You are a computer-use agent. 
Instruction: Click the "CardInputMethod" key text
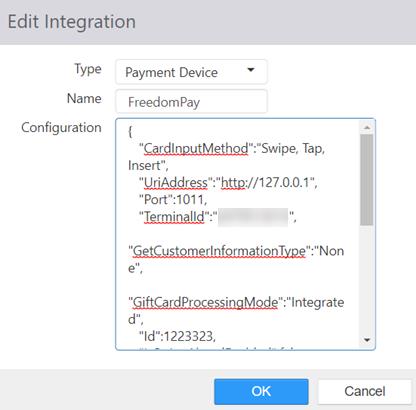(196, 148)
